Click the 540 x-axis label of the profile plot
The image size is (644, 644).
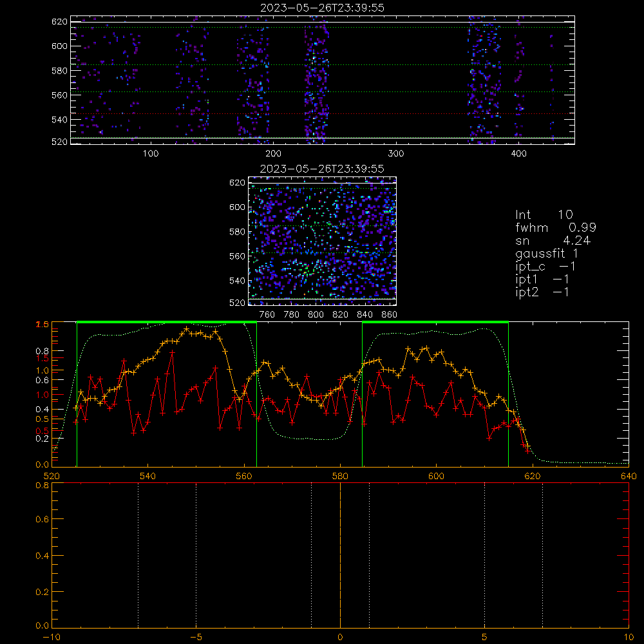[x=148, y=477]
